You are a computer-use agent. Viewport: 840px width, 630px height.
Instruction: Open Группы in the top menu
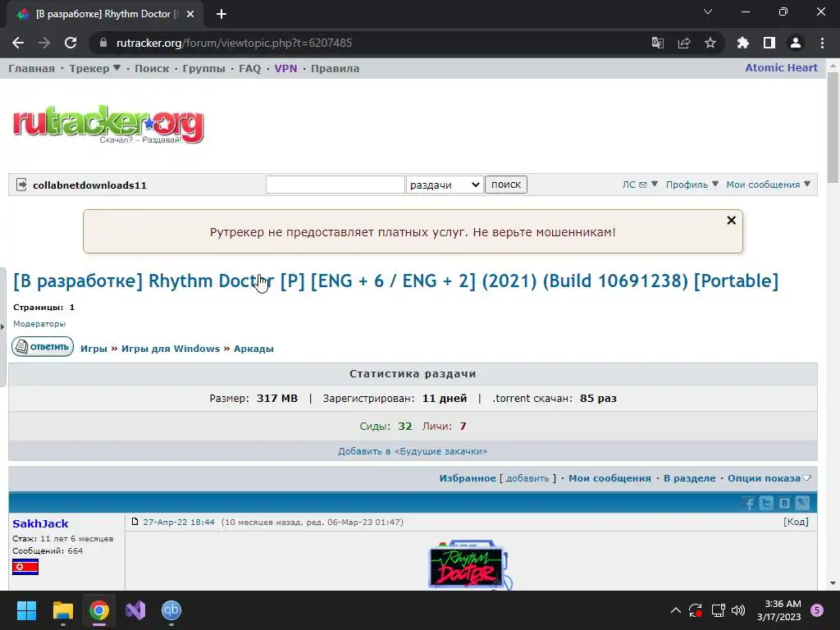pyautogui.click(x=203, y=69)
